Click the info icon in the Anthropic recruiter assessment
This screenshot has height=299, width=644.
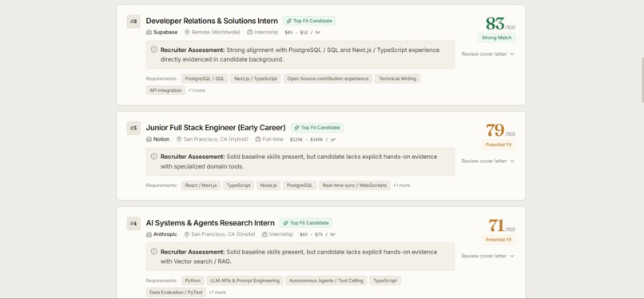point(154,252)
